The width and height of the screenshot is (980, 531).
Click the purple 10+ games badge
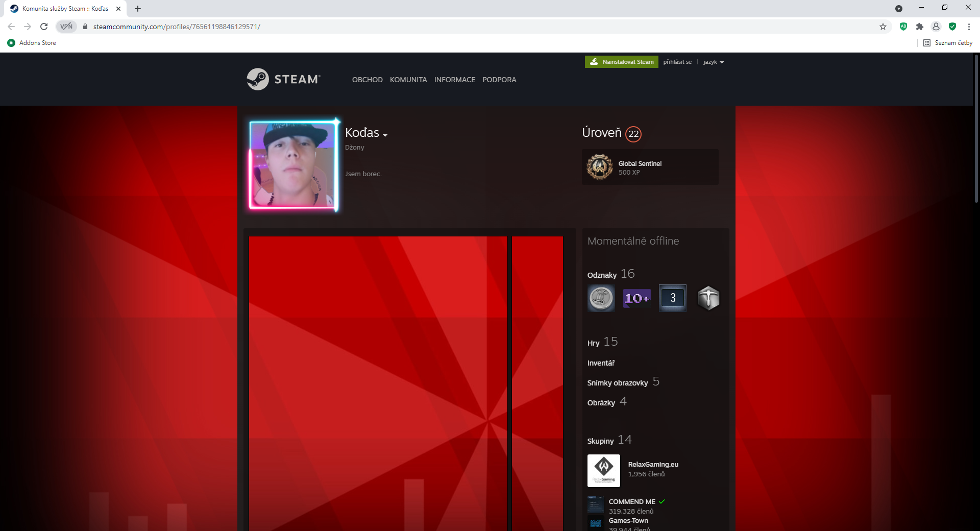pyautogui.click(x=637, y=298)
